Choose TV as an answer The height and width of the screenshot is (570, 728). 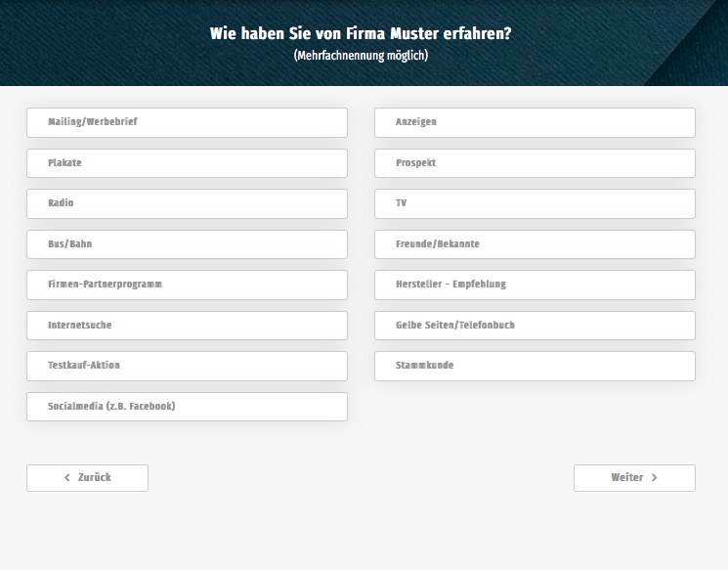pyautogui.click(x=535, y=203)
